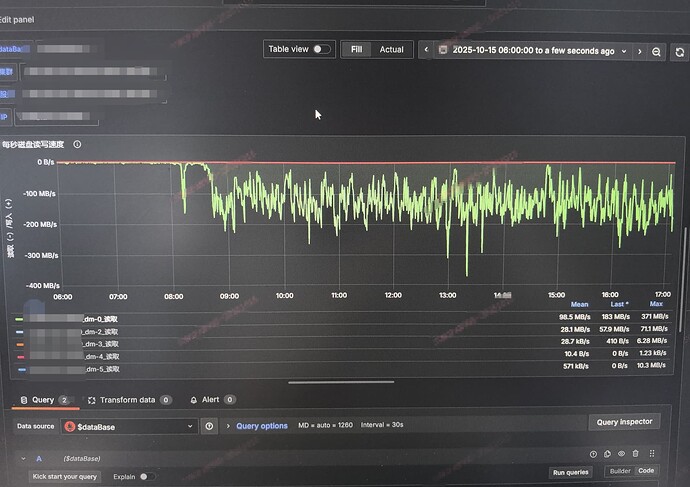The width and height of the screenshot is (690, 487).
Task: Click the dm-0 mean value 98.5 MB/s
Action: (x=574, y=317)
